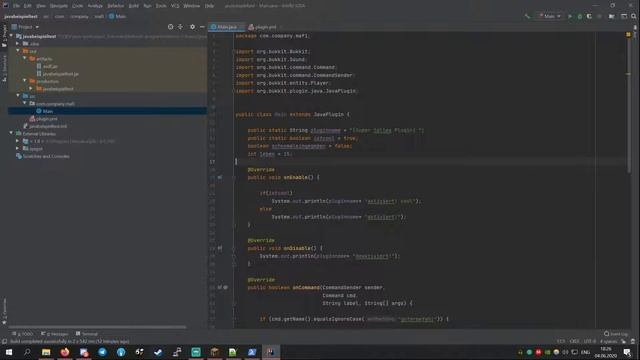This screenshot has height=360, width=640.
Task: Select the Main.java editor tab
Action: [x=227, y=27]
